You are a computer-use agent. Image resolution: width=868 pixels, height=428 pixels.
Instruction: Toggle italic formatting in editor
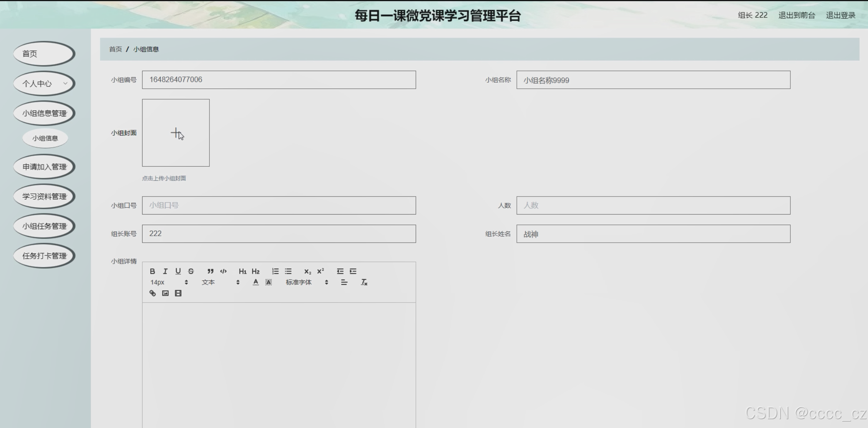click(165, 271)
